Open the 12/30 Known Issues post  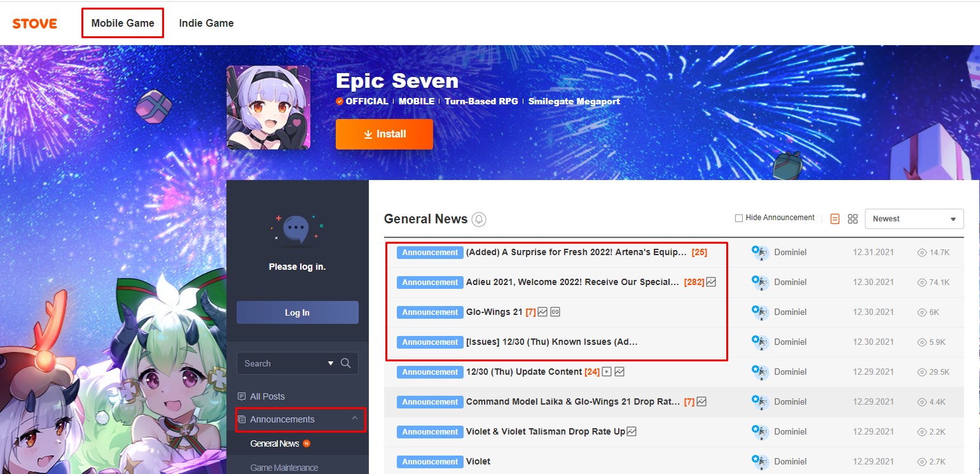click(551, 342)
